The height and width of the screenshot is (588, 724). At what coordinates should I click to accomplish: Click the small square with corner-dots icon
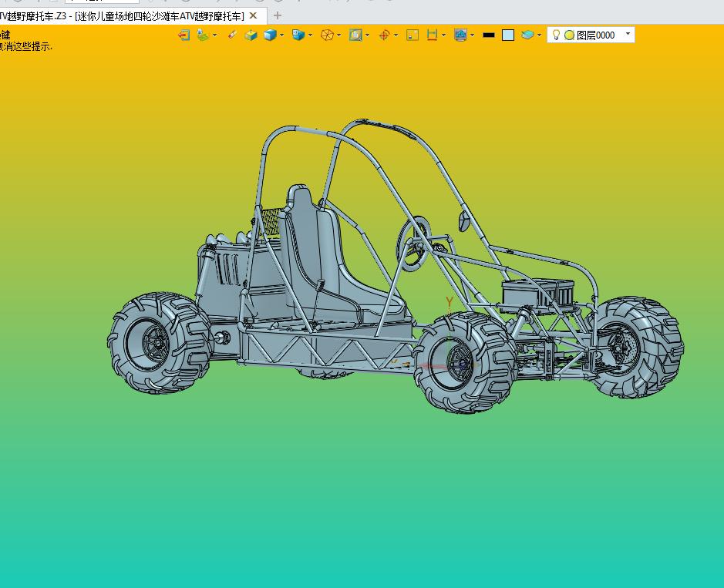[x=413, y=35]
